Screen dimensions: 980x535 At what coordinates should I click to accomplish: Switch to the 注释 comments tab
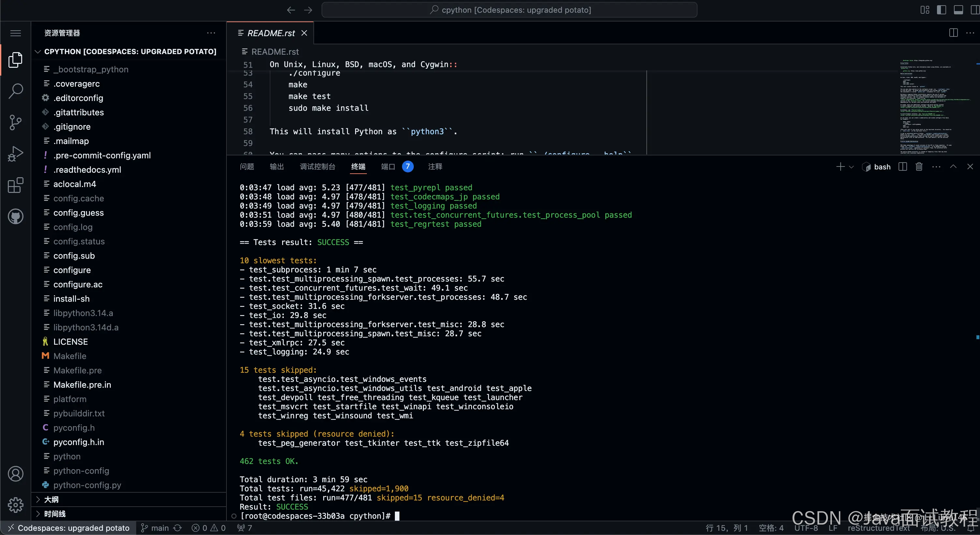point(435,167)
